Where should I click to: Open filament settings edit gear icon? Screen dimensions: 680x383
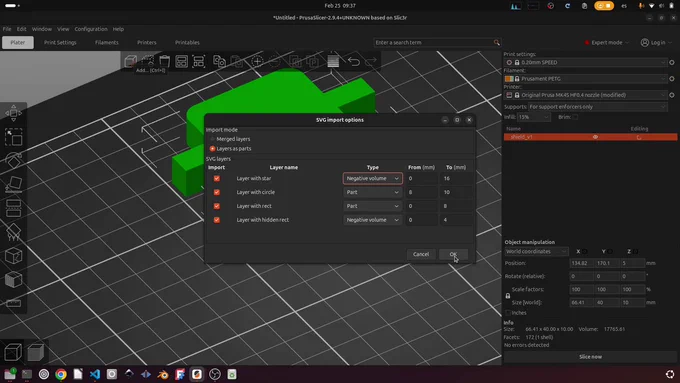pos(672,79)
